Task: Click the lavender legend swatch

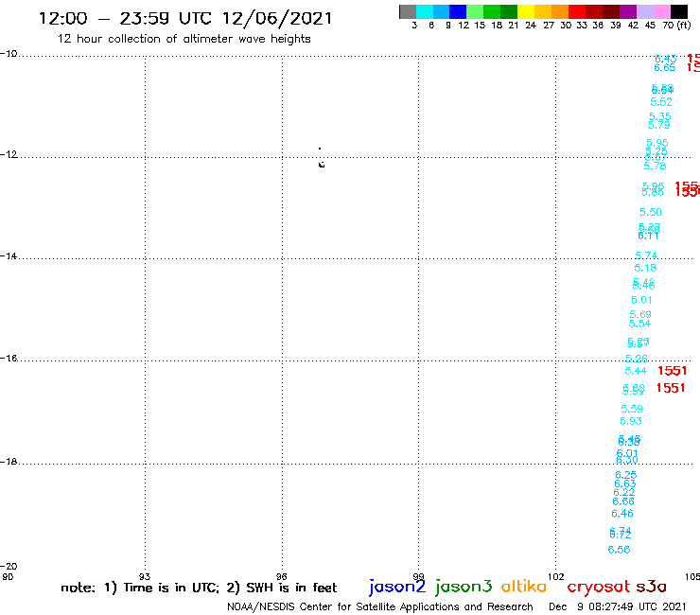Action: click(x=644, y=11)
